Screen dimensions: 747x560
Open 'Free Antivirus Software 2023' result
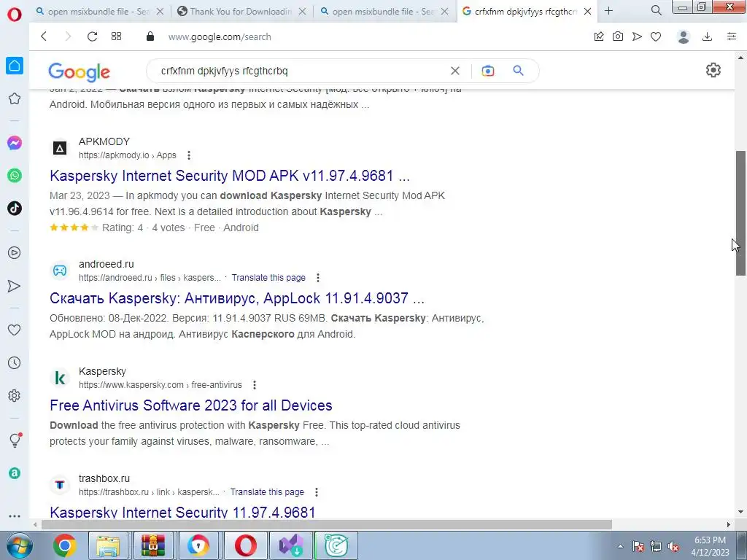pyautogui.click(x=190, y=405)
